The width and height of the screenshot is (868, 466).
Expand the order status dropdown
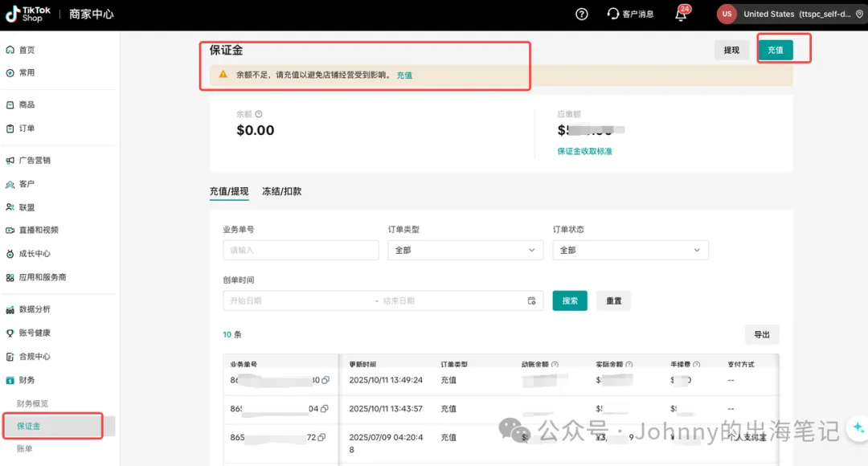[x=630, y=250]
